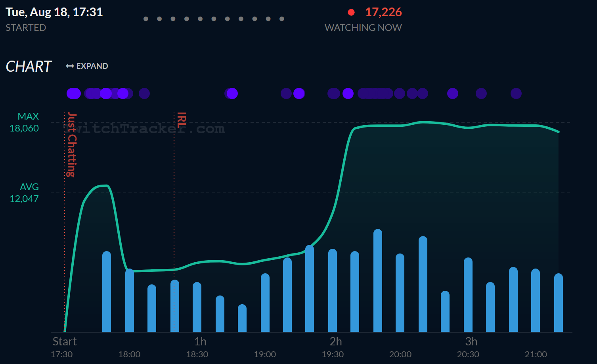Click the blue bar above 18:00

pos(130,300)
